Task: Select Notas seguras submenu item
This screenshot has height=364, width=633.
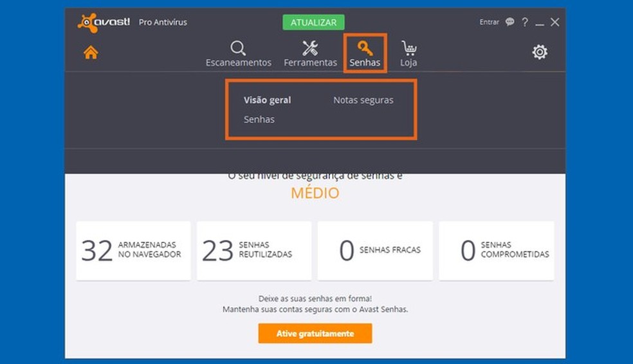Action: point(363,100)
